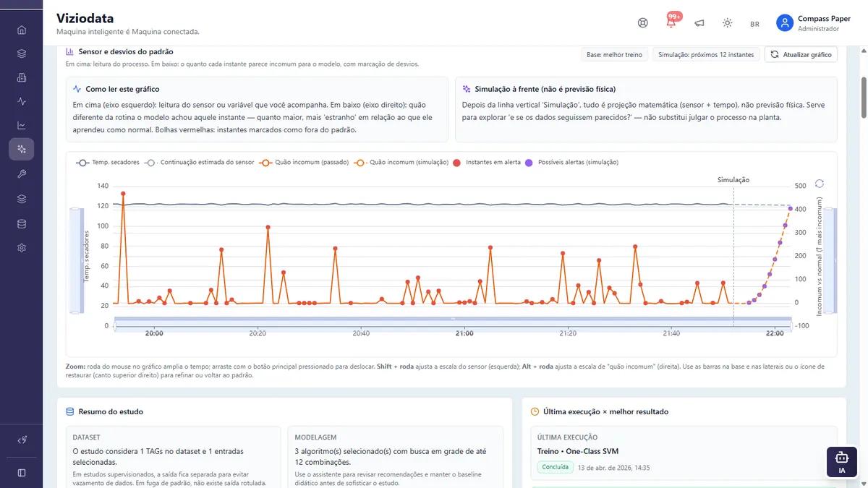Click the bar chart icon beside 'Sensor e desvios'
Image resolution: width=868 pixels, height=488 pixels.
(x=70, y=52)
